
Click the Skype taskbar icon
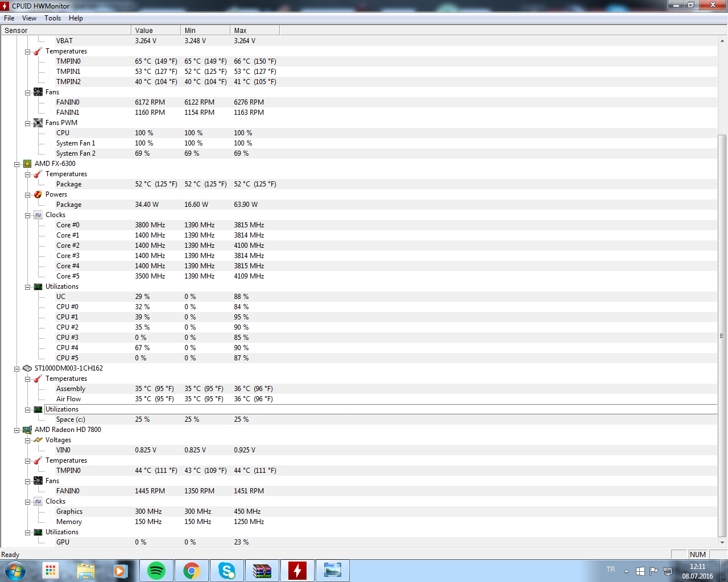coord(227,571)
